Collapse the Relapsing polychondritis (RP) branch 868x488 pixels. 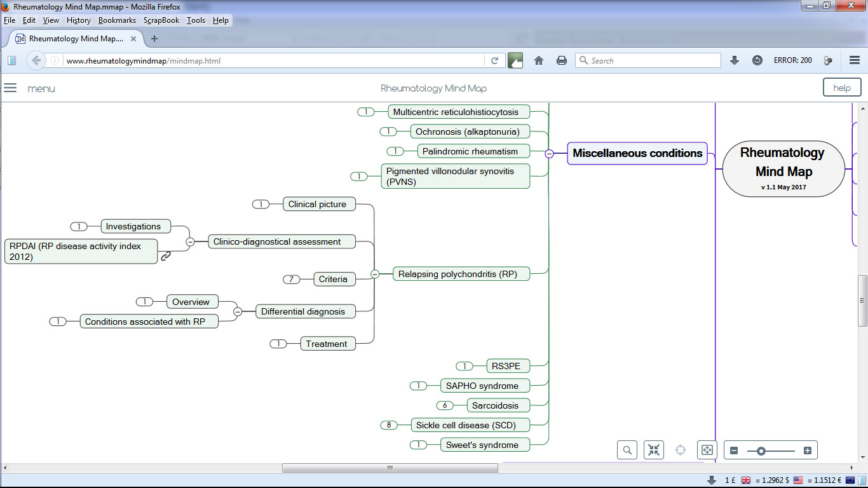pos(375,274)
